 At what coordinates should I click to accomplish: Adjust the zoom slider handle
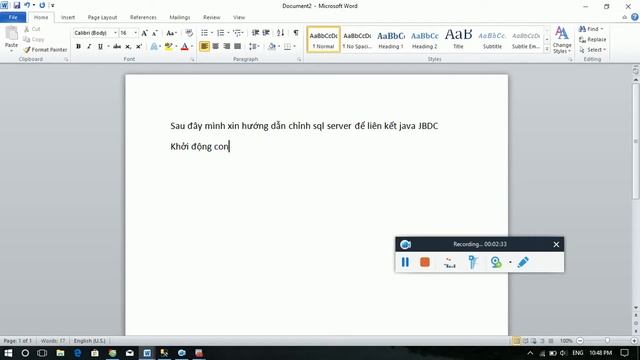[x=607, y=340]
